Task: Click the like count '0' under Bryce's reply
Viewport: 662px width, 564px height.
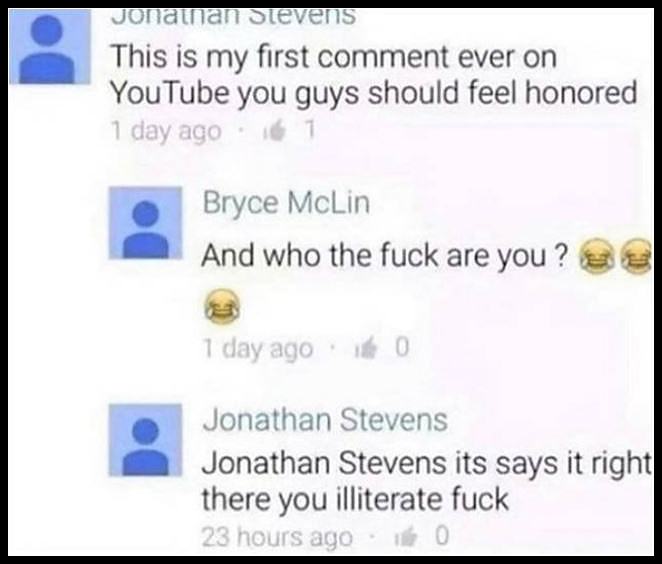Action: (x=402, y=347)
